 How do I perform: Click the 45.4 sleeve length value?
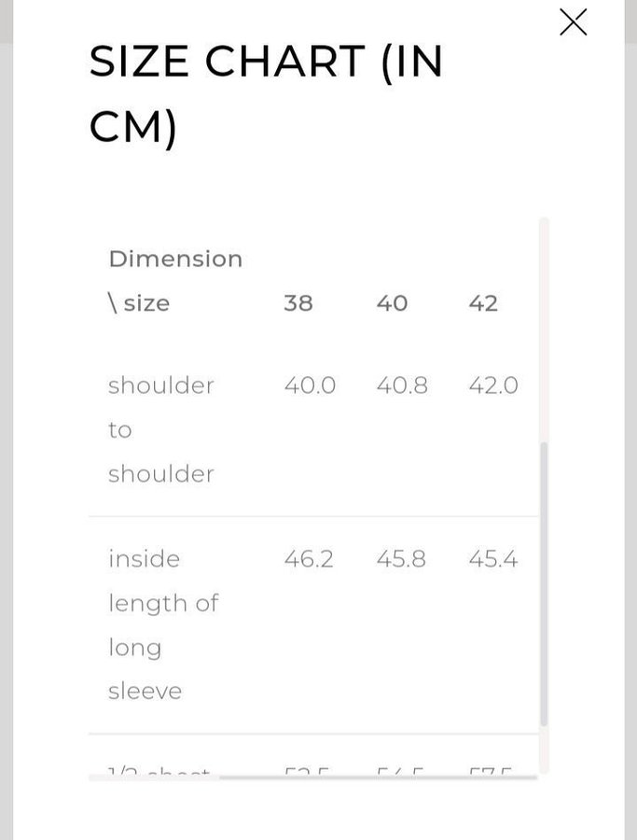click(493, 559)
